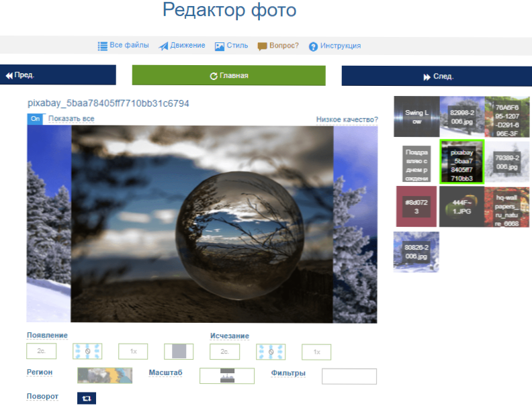532x406 pixels.
Task: Open Исчезание speed 1x selector
Action: 316,352
